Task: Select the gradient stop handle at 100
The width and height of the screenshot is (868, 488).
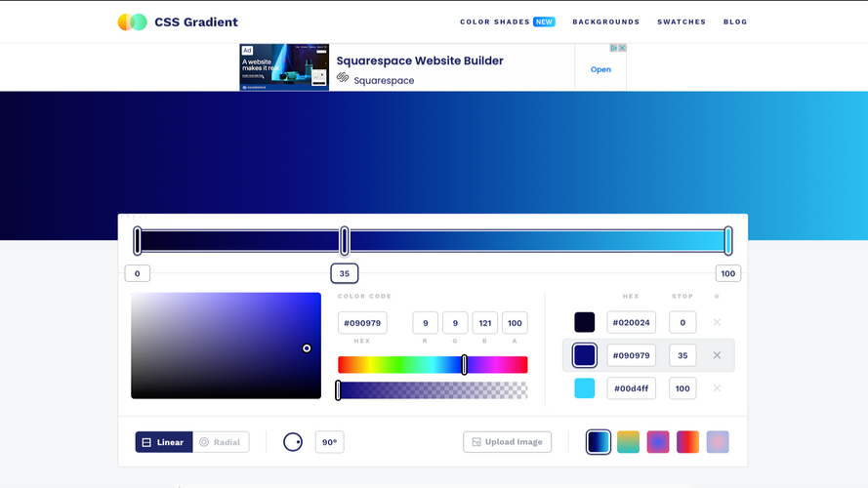Action: pyautogui.click(x=728, y=241)
